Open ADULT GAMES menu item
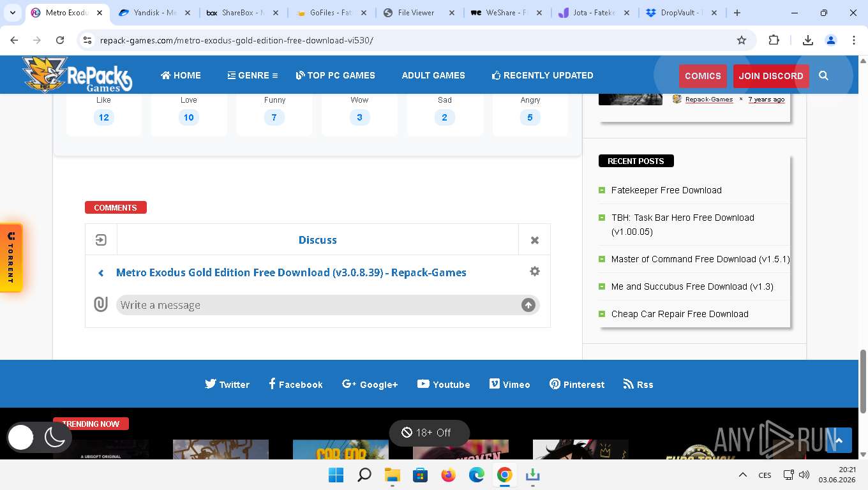 point(433,75)
